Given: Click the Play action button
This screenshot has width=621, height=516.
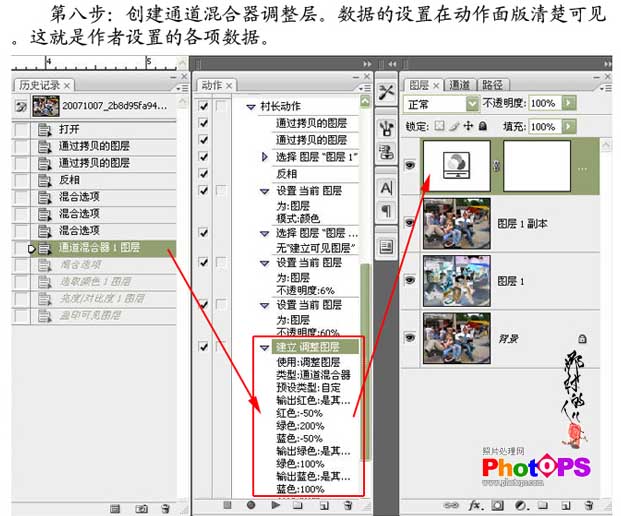Looking at the screenshot, I should pos(275,506).
